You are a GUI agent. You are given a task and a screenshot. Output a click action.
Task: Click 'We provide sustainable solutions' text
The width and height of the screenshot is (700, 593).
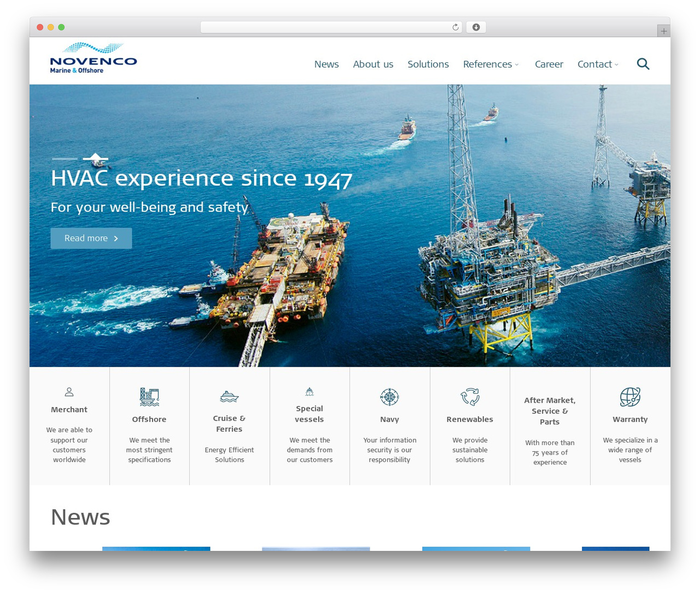pyautogui.click(x=470, y=450)
